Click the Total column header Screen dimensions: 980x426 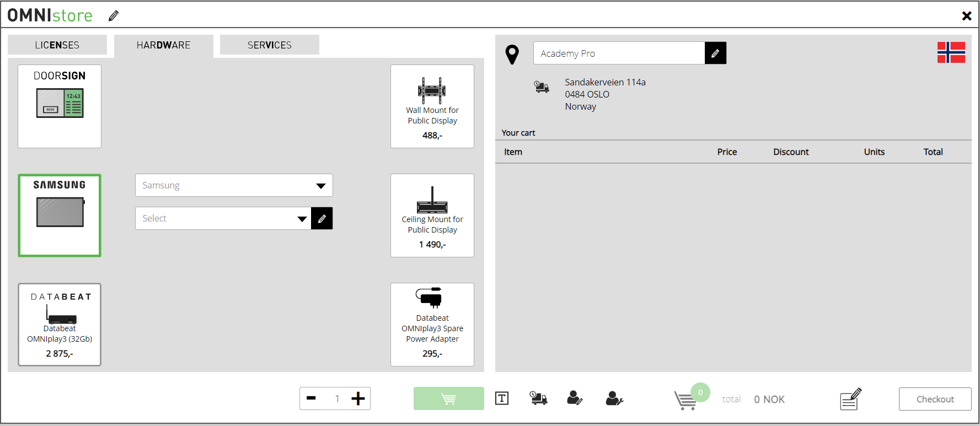[933, 152]
